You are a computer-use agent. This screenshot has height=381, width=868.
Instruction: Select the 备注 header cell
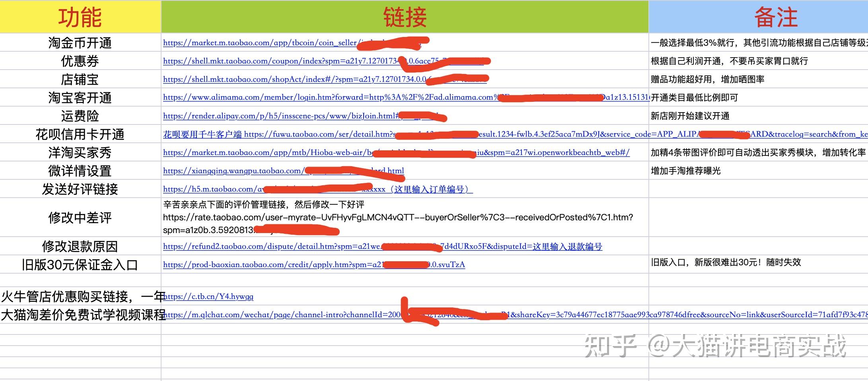click(759, 17)
